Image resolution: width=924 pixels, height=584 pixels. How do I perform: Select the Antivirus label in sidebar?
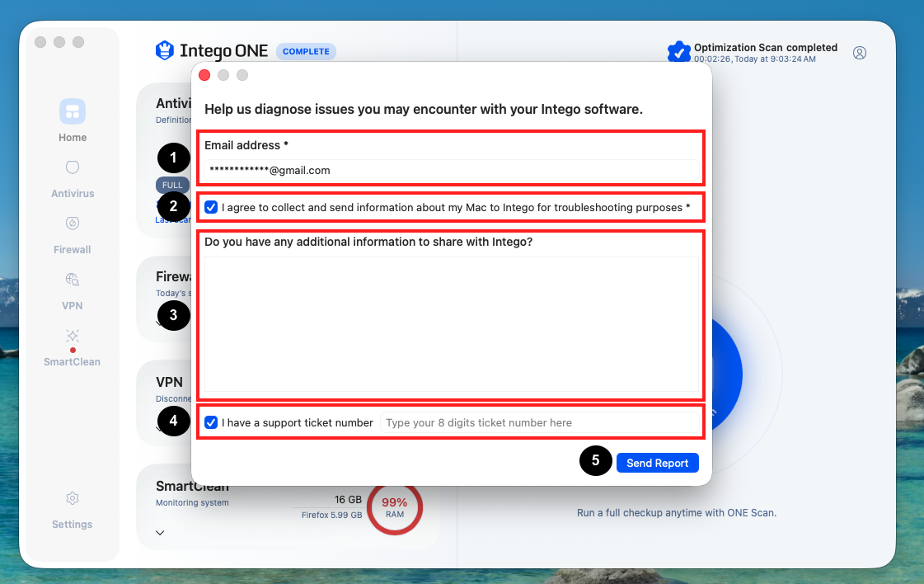73,194
